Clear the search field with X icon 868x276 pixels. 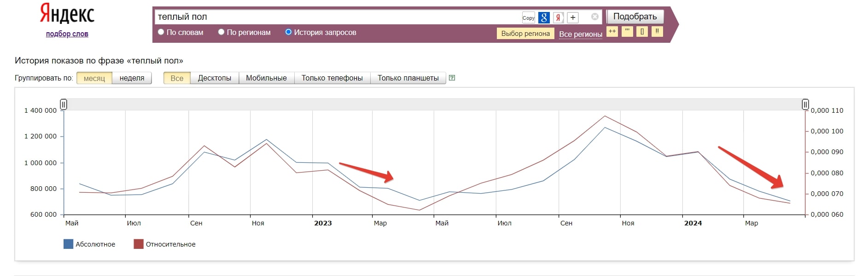click(x=595, y=17)
